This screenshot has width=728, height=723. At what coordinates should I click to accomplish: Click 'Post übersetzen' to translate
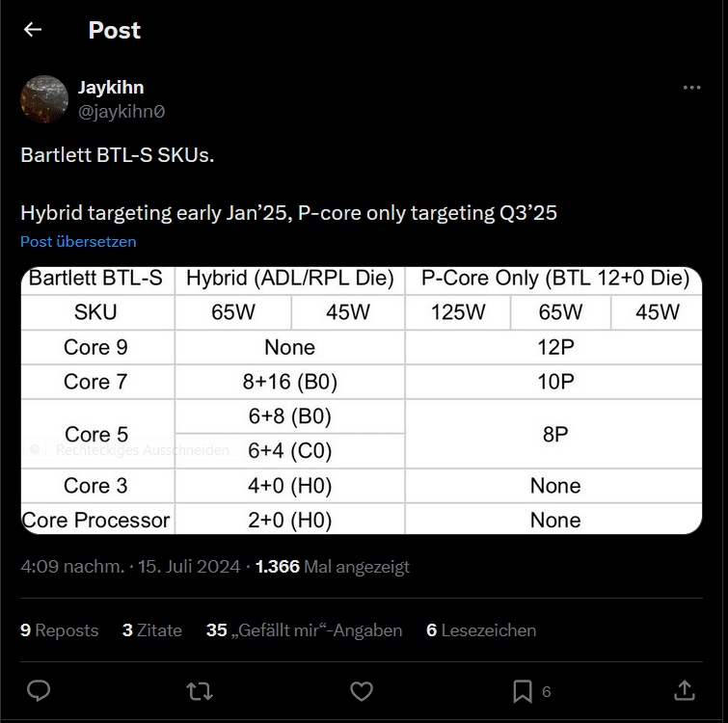[x=78, y=241]
